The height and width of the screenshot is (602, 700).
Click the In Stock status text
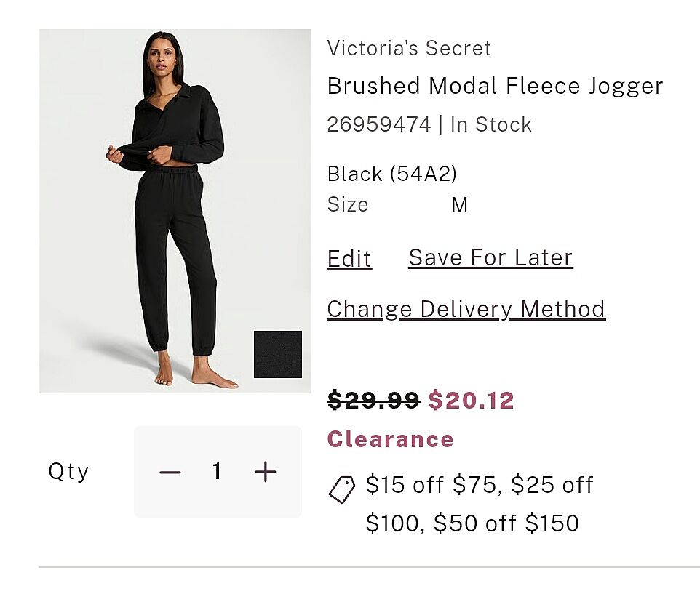tap(491, 124)
